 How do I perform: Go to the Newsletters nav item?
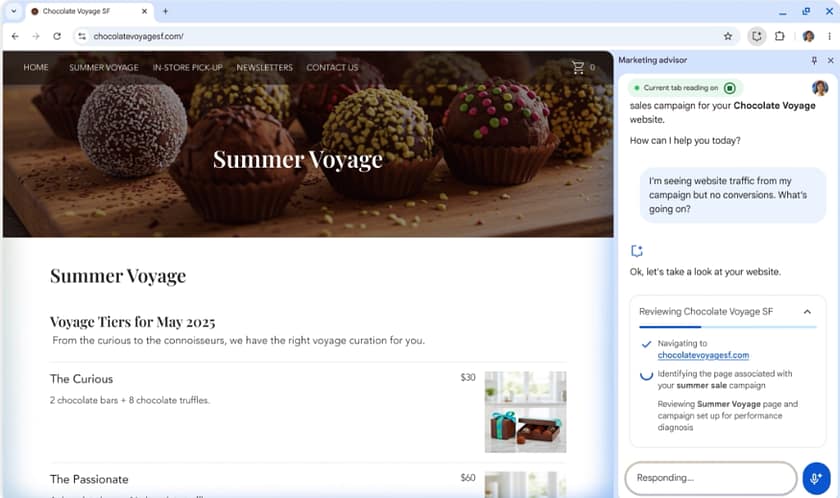264,68
